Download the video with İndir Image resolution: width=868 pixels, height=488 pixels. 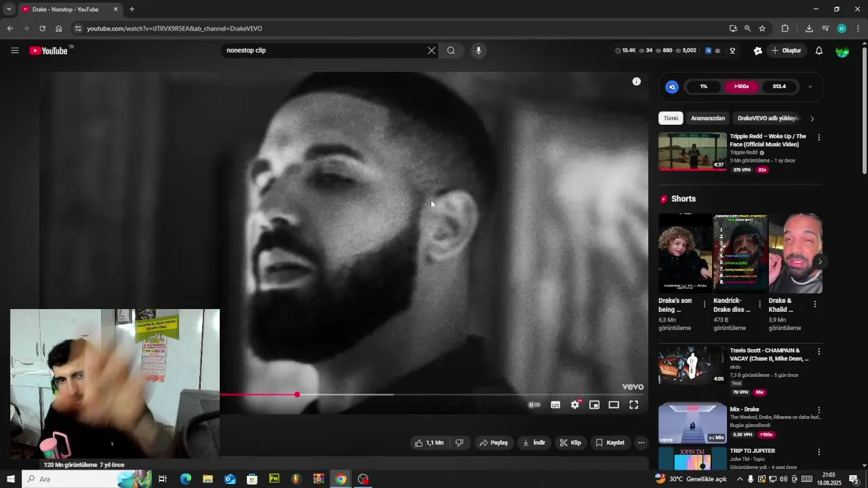(x=534, y=443)
